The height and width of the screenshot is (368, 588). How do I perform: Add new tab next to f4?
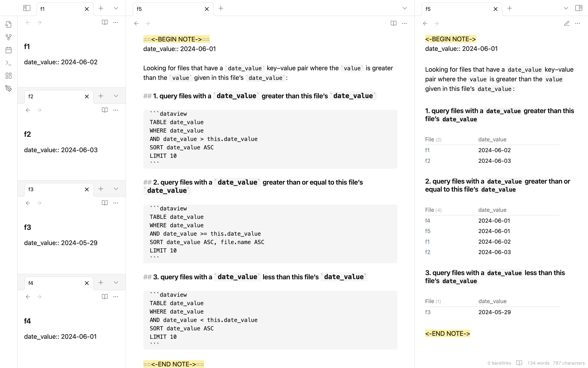click(101, 282)
